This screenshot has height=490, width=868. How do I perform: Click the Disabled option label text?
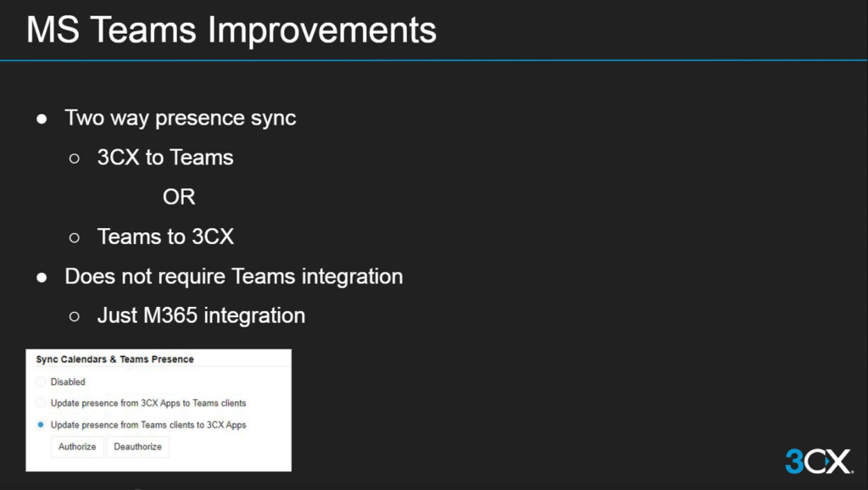68,381
